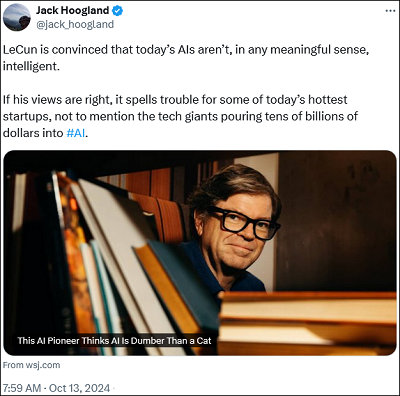Open the WSJ article preview card image

pyautogui.click(x=200, y=253)
